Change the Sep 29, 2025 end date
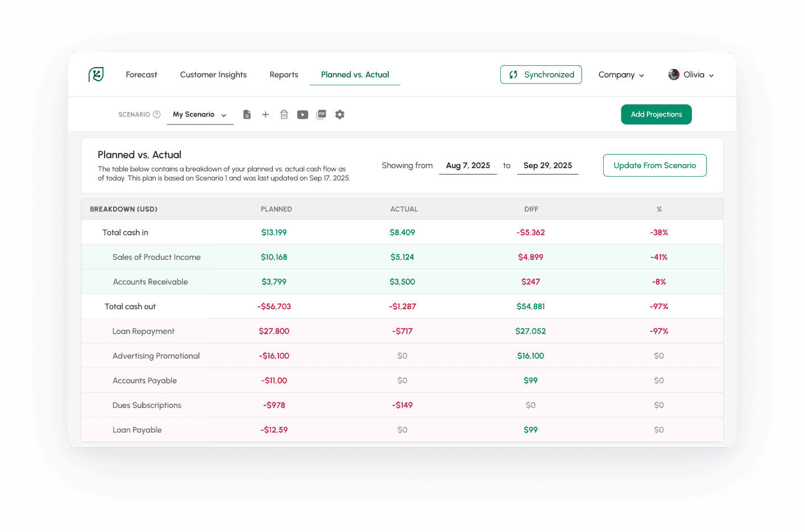This screenshot has width=805, height=532. coord(547,165)
